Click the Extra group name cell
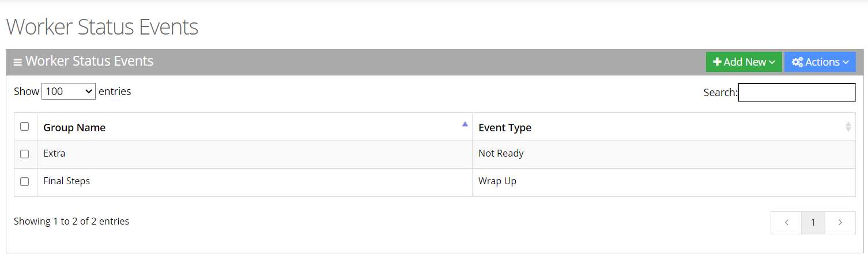The height and width of the screenshot is (266, 868). pyautogui.click(x=54, y=154)
